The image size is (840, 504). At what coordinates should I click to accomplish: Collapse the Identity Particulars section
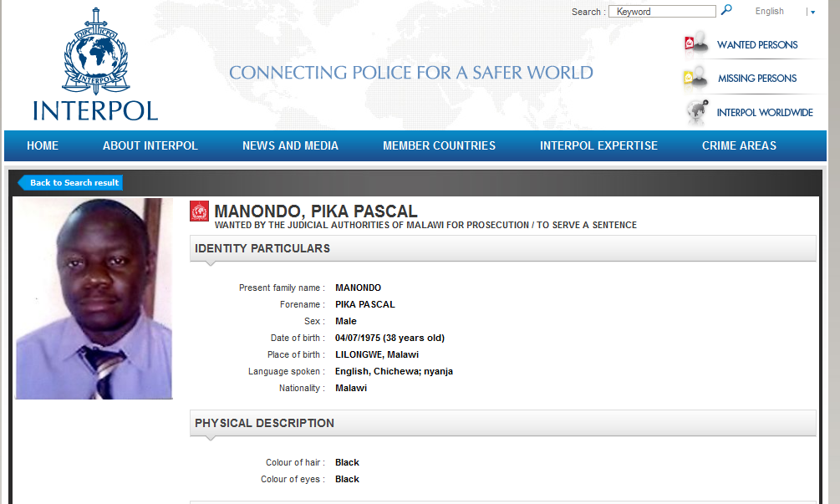click(502, 248)
